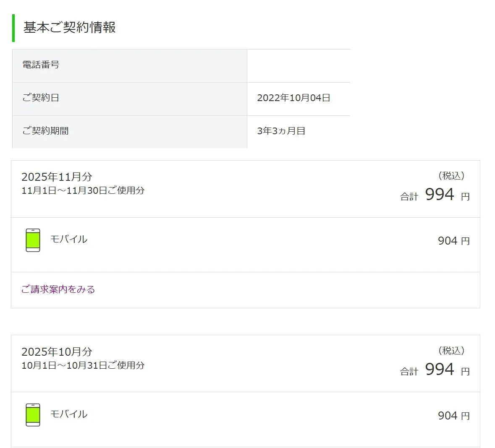
Task: Click the contract date 2022年10月04日
Action: point(293,98)
